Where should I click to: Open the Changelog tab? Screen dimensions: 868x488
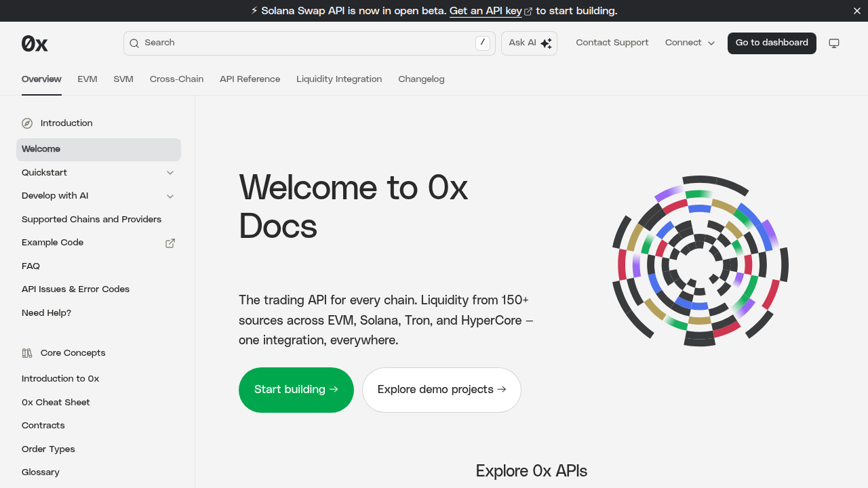(421, 79)
